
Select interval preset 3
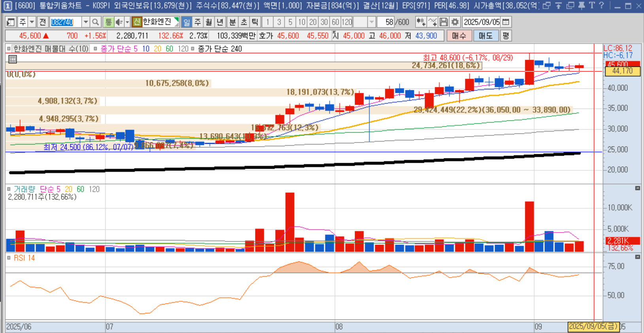(279, 22)
